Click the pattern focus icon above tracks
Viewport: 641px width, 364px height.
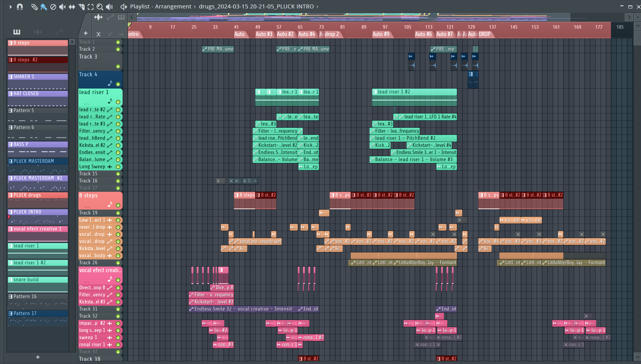[x=121, y=17]
